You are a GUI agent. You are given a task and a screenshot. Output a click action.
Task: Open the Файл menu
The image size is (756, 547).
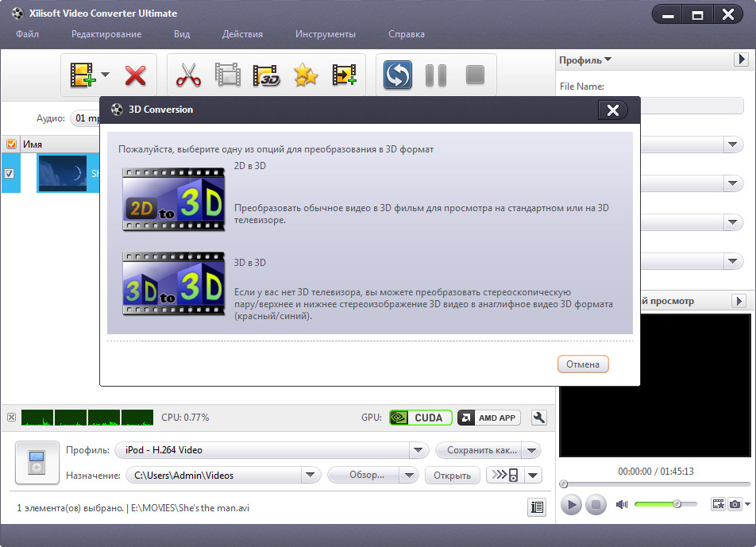pos(27,34)
